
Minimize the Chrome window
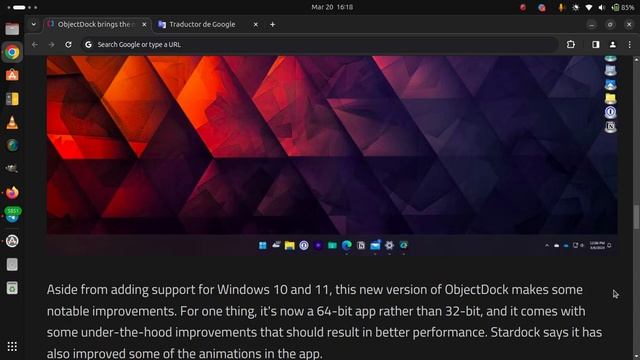tap(591, 24)
